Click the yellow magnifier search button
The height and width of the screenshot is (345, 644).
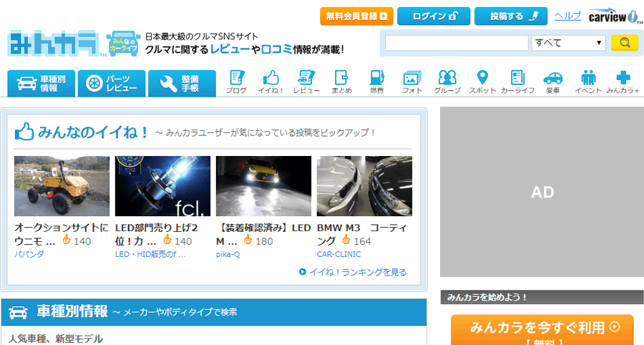pos(624,43)
